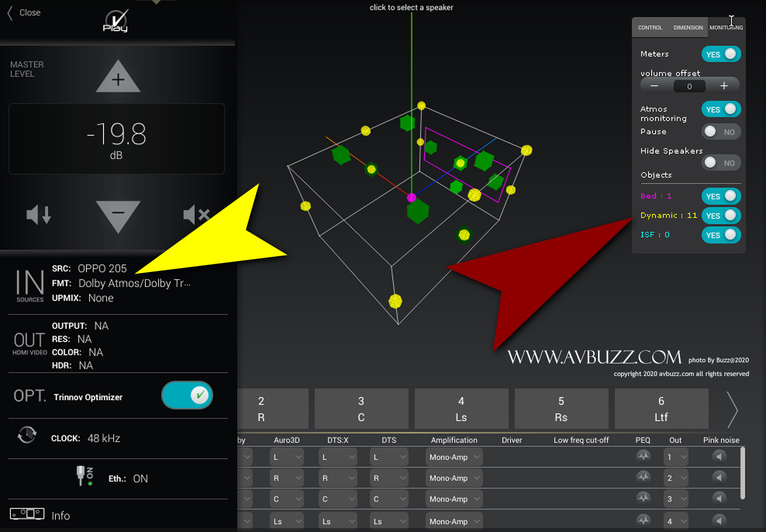Click the master level decrease triangle
This screenshot has width=766, height=532.
click(x=118, y=215)
